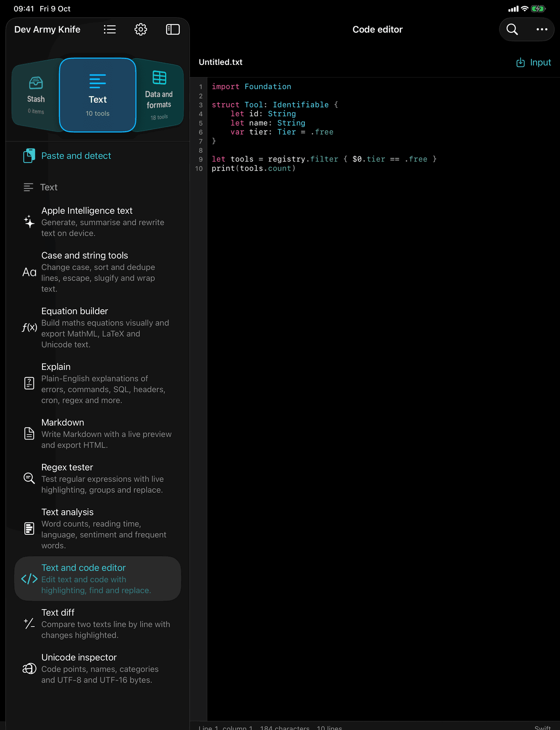Click the Text diff plus-minus icon
Viewport: 560px width, 730px height.
(29, 624)
